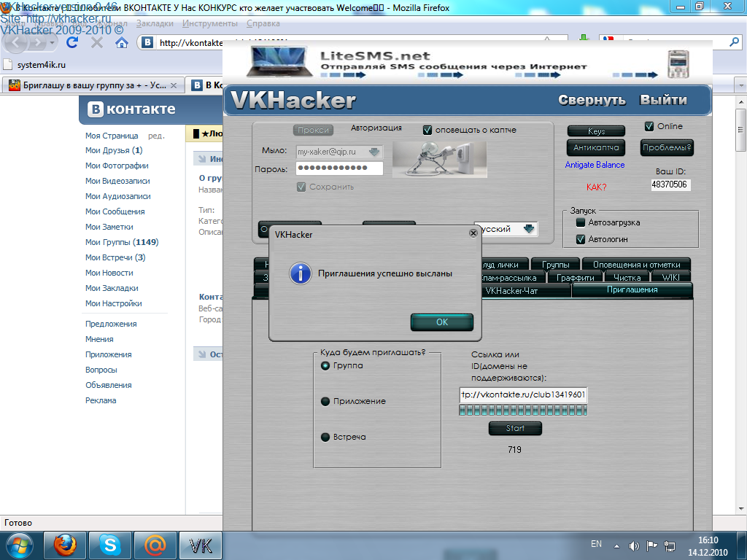Click the 'Проблемы?' button

667,147
